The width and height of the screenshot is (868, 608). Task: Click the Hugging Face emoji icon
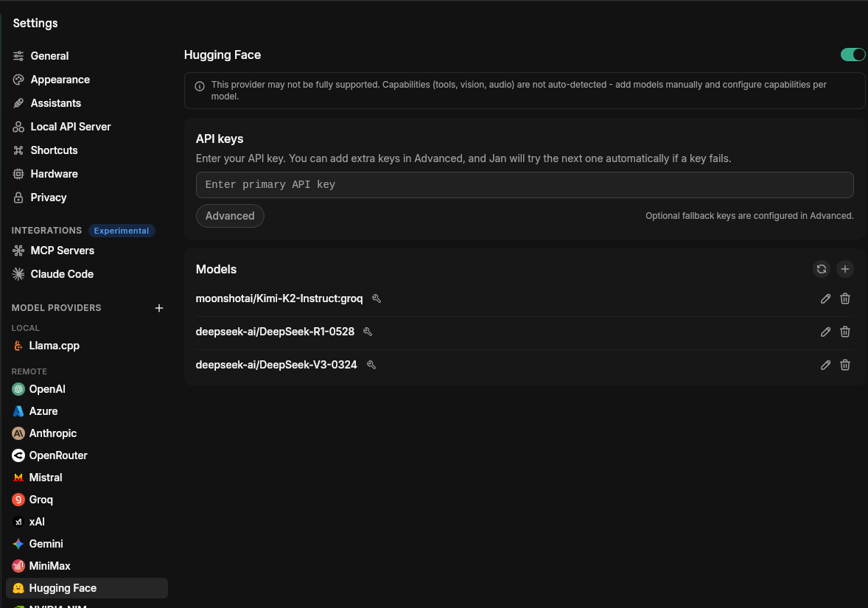click(18, 588)
